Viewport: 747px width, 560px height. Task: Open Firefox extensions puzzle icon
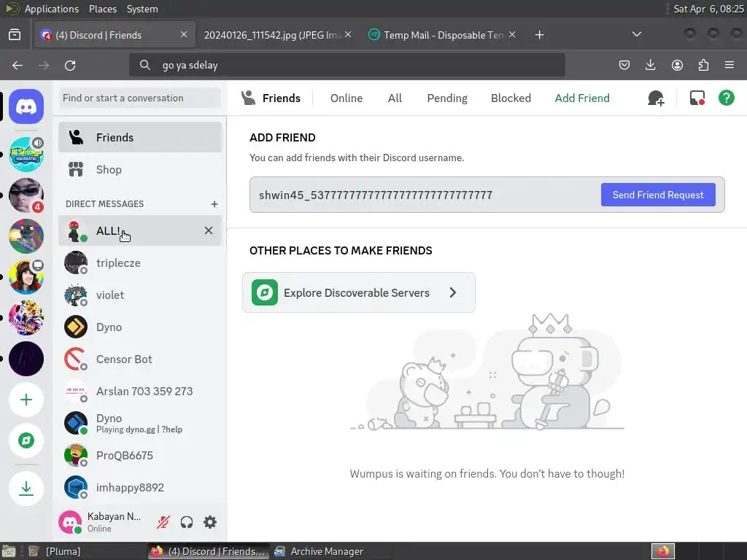tap(703, 65)
